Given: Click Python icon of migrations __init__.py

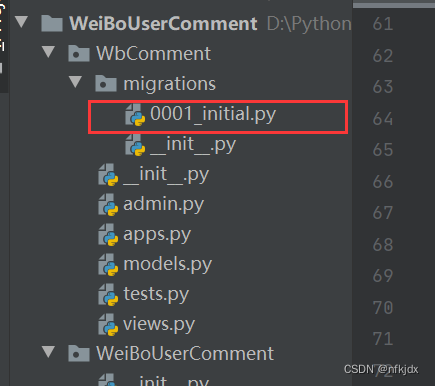Looking at the screenshot, I should pos(135,145).
